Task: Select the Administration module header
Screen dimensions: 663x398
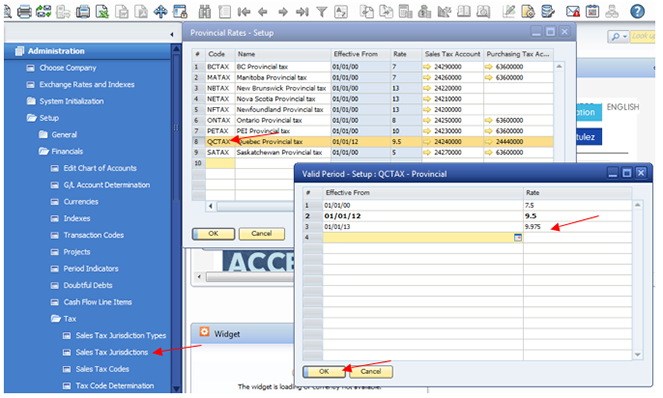Action: tap(87, 51)
